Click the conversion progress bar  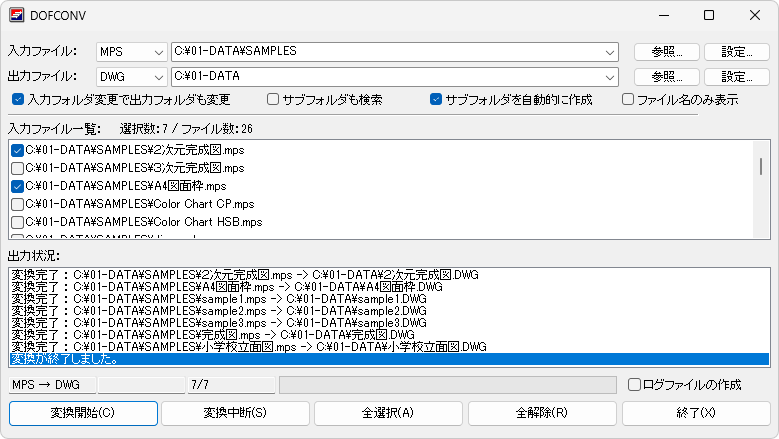click(x=448, y=385)
